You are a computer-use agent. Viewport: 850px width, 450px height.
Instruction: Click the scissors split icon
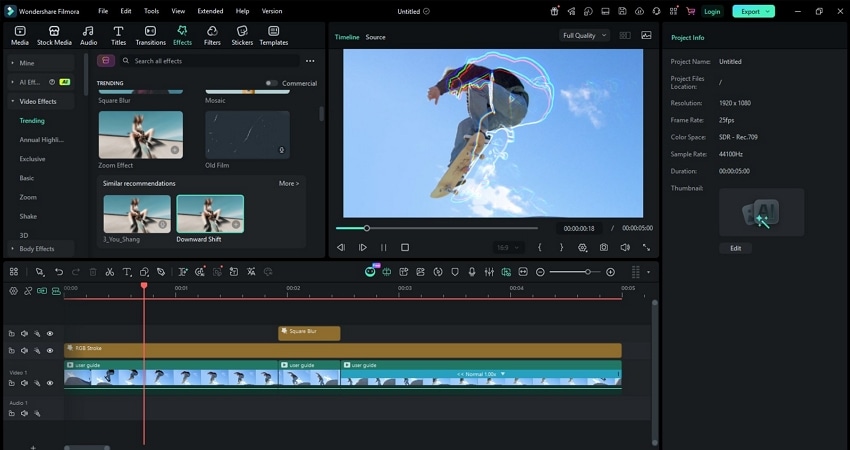[x=110, y=272]
